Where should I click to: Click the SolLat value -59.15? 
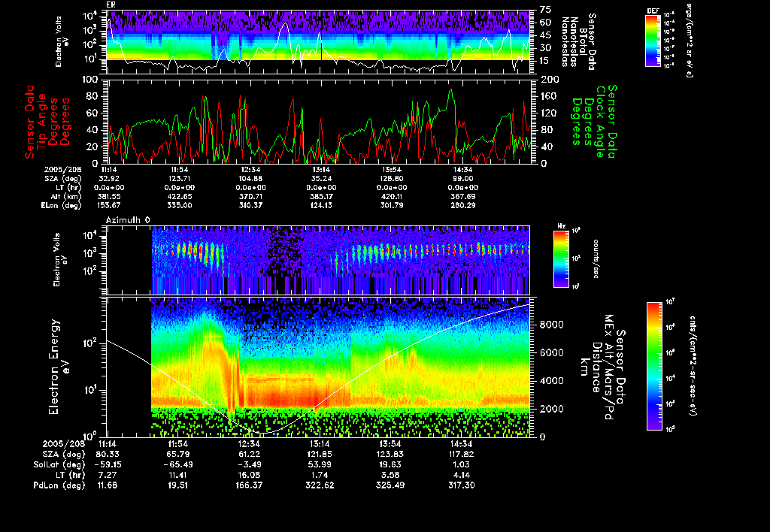108,465
